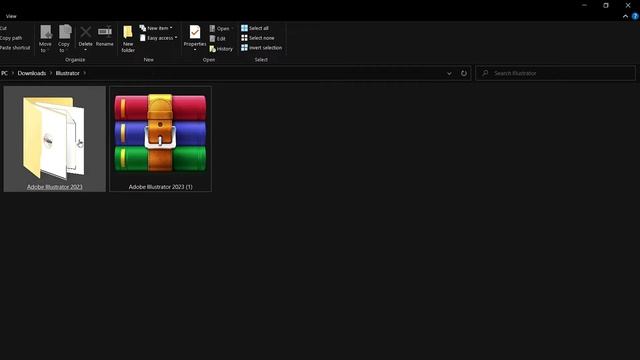This screenshot has width=640, height=360.
Task: Expand the chevron after Illustrator breadcrumb
Action: 84,73
